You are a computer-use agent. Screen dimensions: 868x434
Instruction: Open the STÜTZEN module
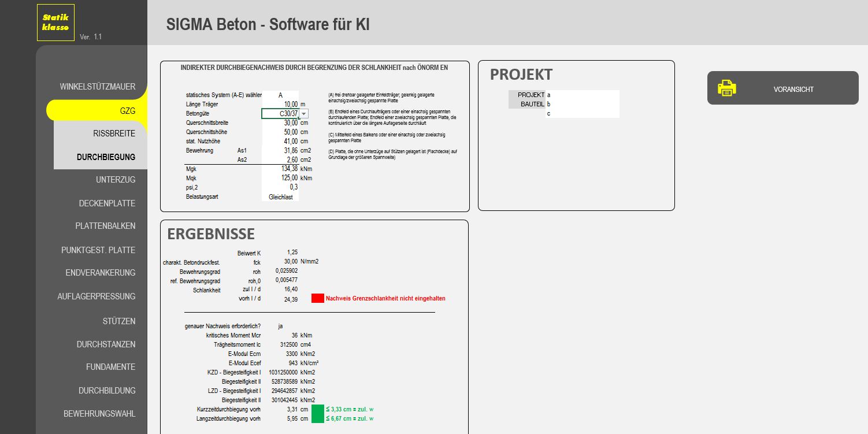point(118,321)
